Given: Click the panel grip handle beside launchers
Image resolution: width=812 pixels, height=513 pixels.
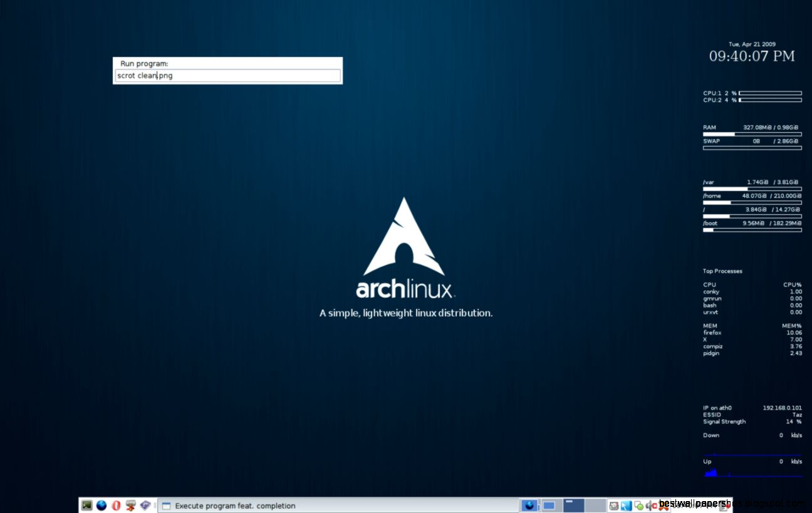Looking at the screenshot, I should [x=155, y=505].
